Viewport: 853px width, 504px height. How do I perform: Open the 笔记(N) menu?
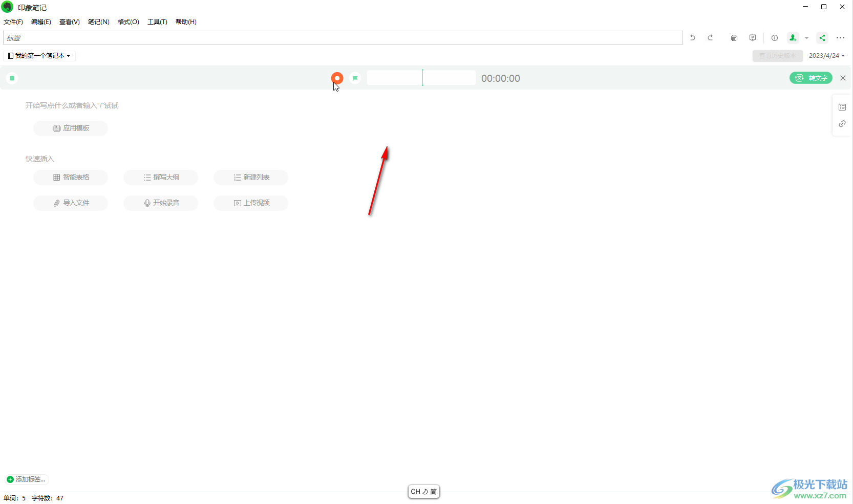pos(99,22)
